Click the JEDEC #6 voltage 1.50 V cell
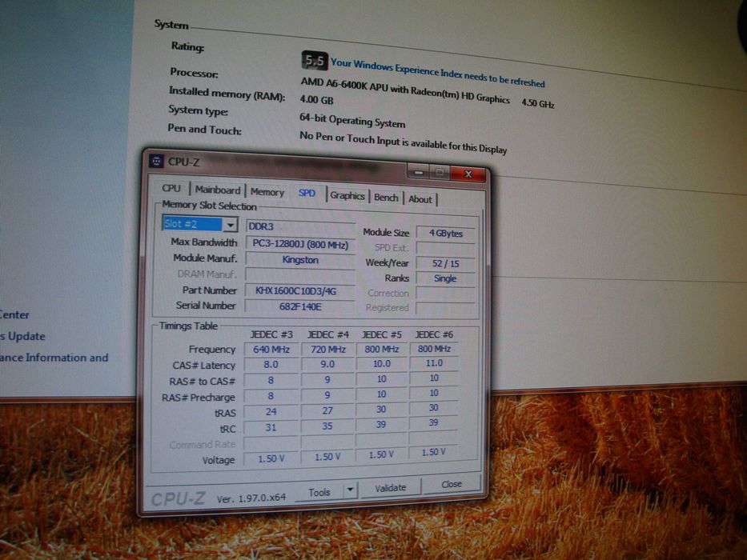Screen dimensions: 747x560 433,452
